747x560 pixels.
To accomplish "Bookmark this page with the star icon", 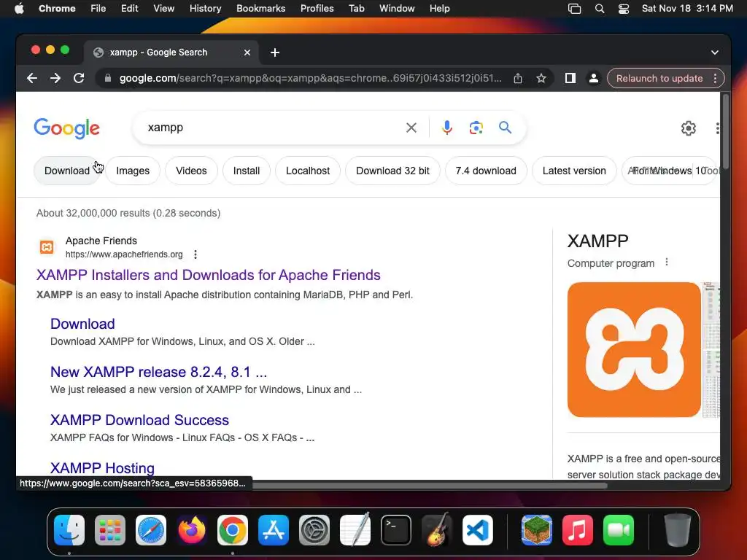I will click(541, 78).
